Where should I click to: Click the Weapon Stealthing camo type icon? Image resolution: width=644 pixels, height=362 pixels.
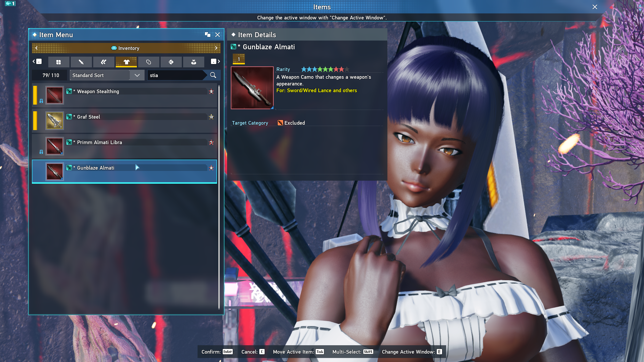coord(69,91)
